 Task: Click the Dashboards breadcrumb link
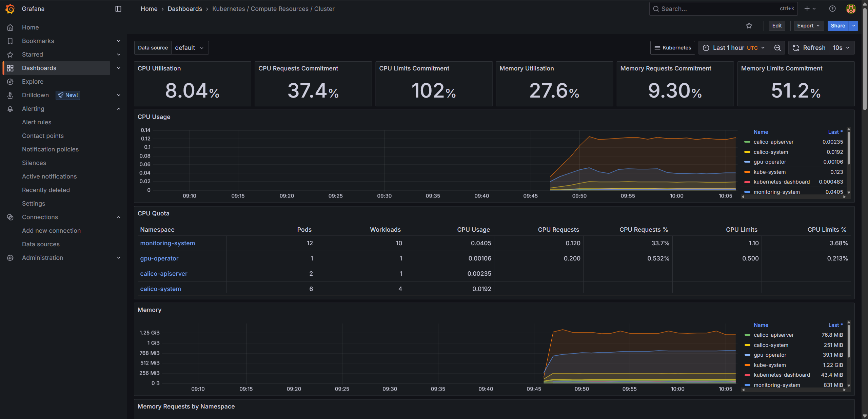[x=185, y=9]
